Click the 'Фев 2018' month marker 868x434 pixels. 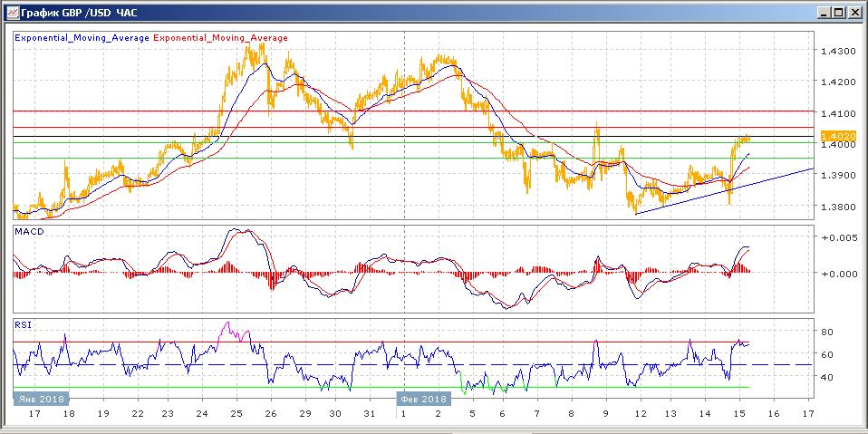[423, 398]
